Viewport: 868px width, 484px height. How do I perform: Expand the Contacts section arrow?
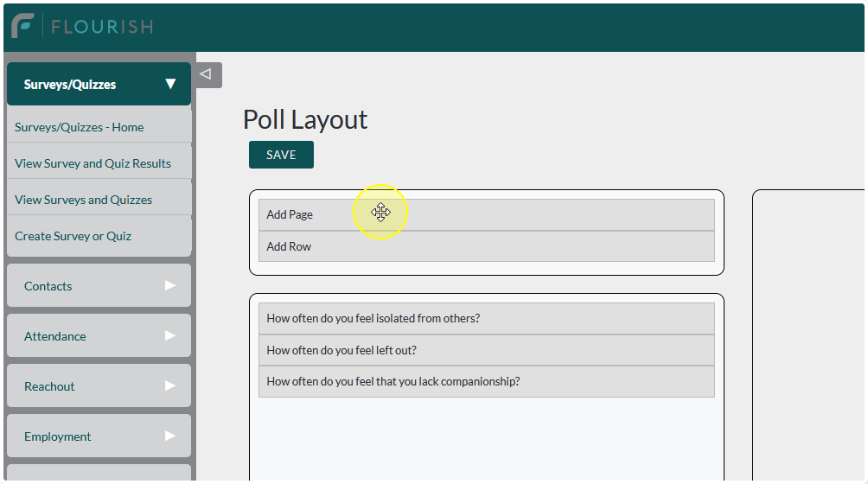169,285
